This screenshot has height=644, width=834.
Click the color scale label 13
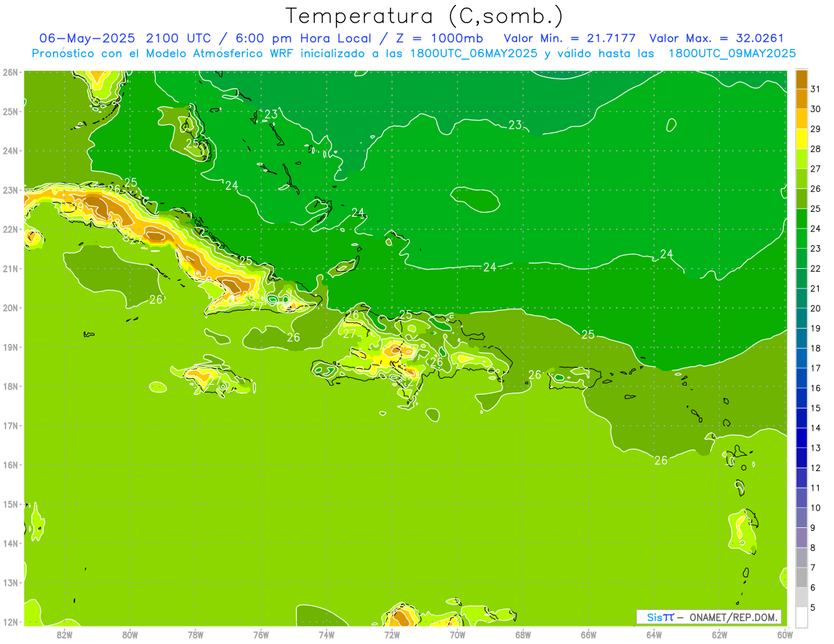[815, 448]
